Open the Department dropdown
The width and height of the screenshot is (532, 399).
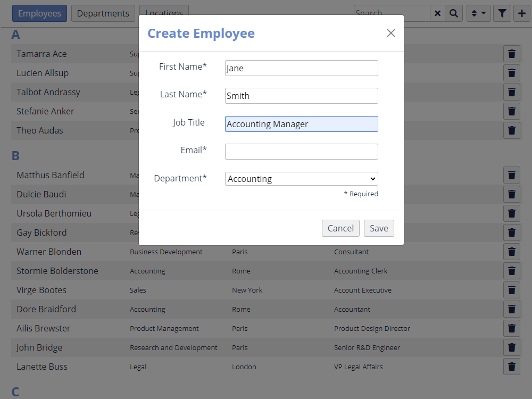(x=301, y=179)
